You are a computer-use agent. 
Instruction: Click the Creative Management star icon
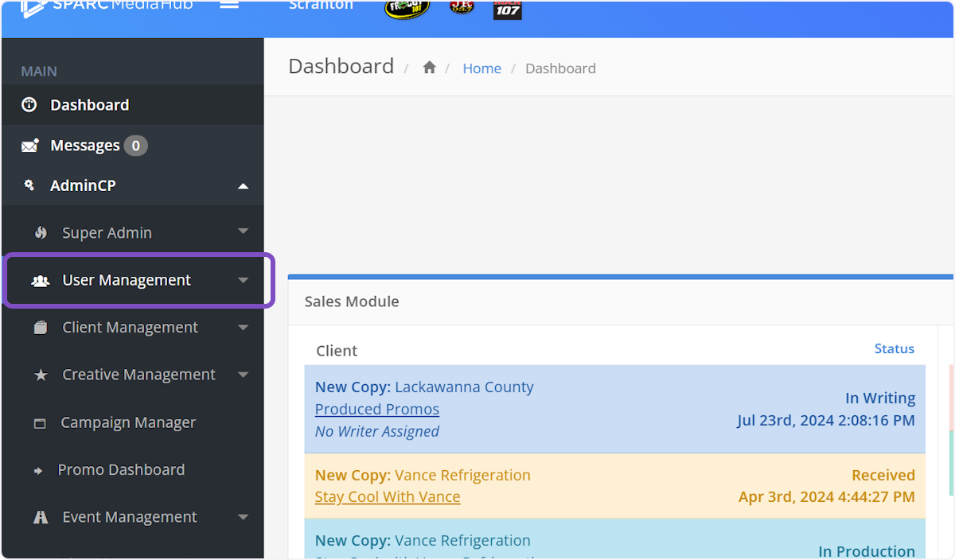pos(41,375)
